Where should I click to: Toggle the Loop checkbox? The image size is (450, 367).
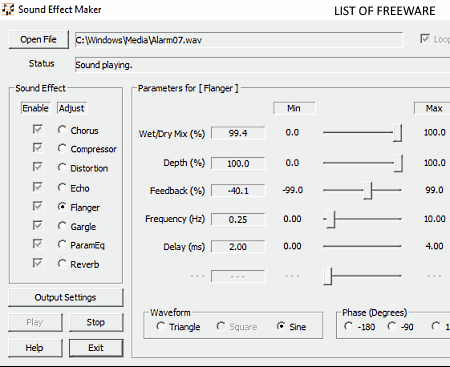pyautogui.click(x=425, y=39)
